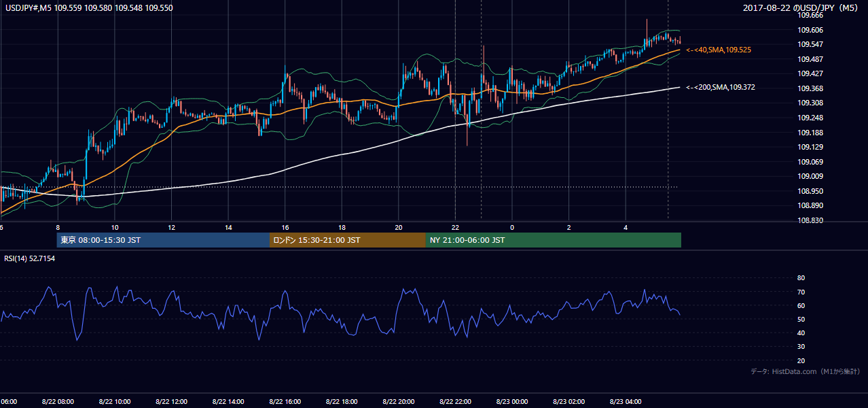Click price axis value 109.009
The width and height of the screenshot is (868, 408).
pyautogui.click(x=810, y=177)
